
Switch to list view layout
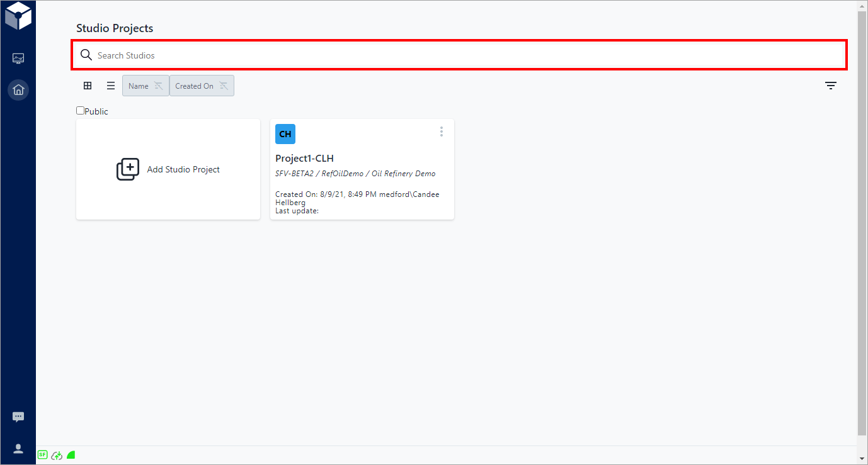(x=111, y=86)
